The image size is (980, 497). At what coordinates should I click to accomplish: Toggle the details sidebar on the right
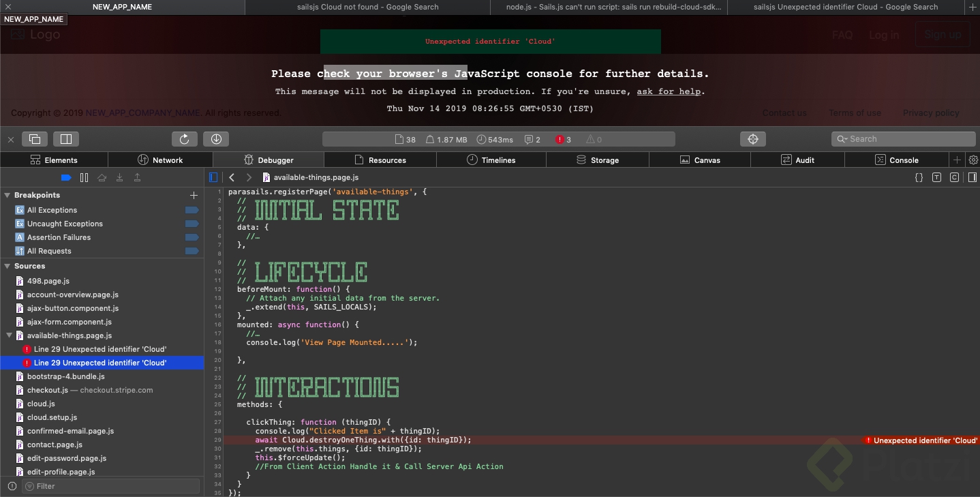click(x=972, y=177)
